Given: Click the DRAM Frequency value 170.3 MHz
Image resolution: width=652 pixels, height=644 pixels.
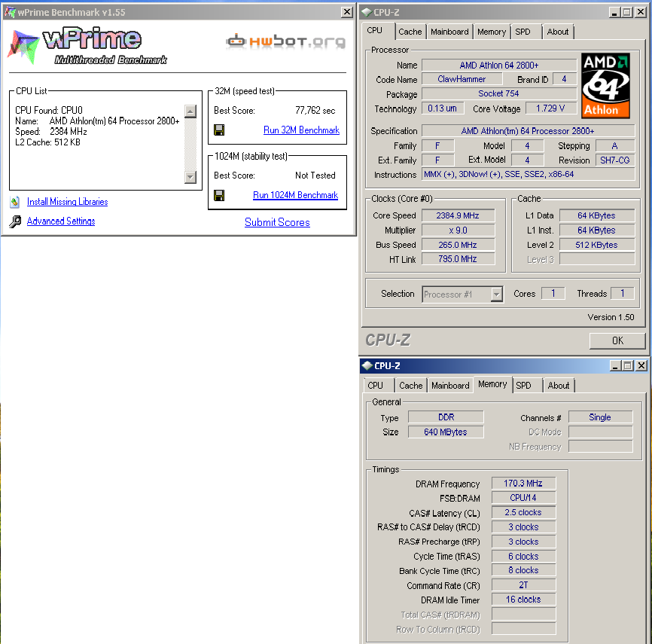Looking at the screenshot, I should (x=523, y=484).
